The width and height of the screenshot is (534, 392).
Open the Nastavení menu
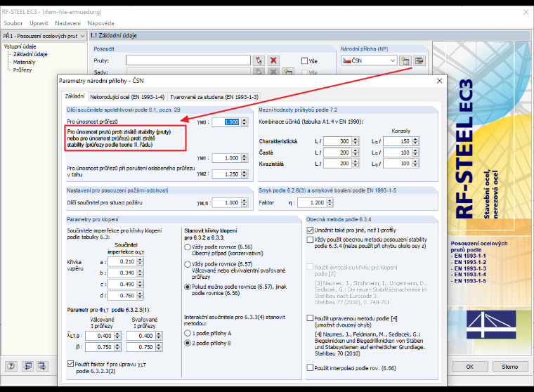(x=67, y=23)
